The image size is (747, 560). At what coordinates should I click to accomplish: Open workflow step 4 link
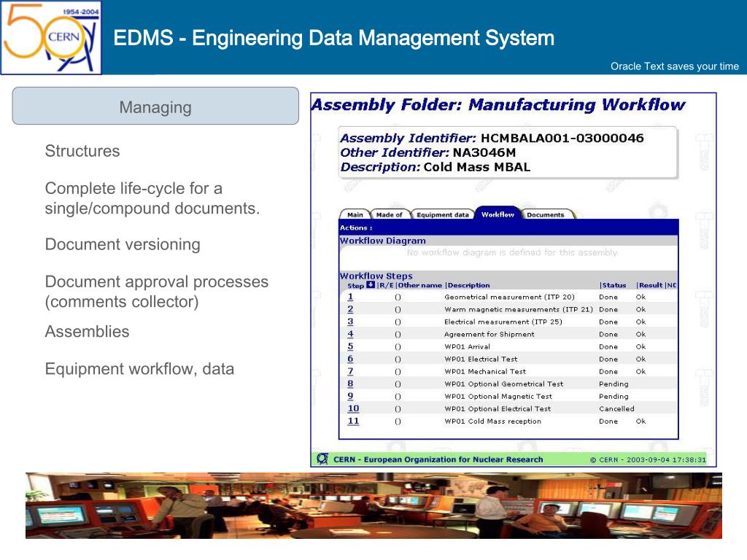coord(350,334)
